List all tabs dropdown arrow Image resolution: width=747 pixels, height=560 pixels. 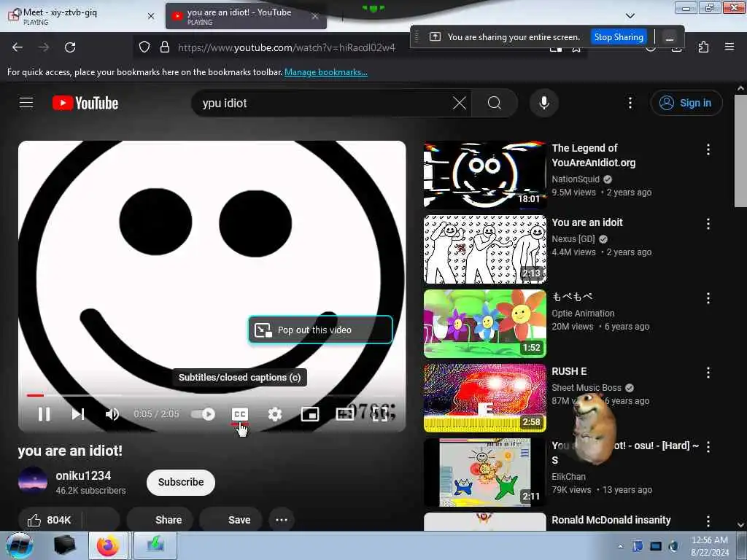(630, 16)
